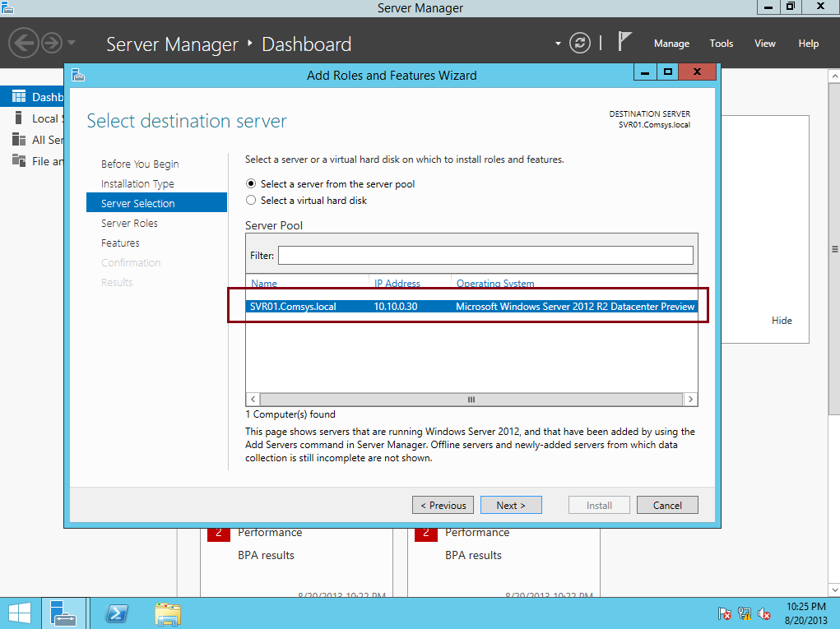Screen dimensions: 840x629
Task: Open the notifications flag
Action: (624, 42)
